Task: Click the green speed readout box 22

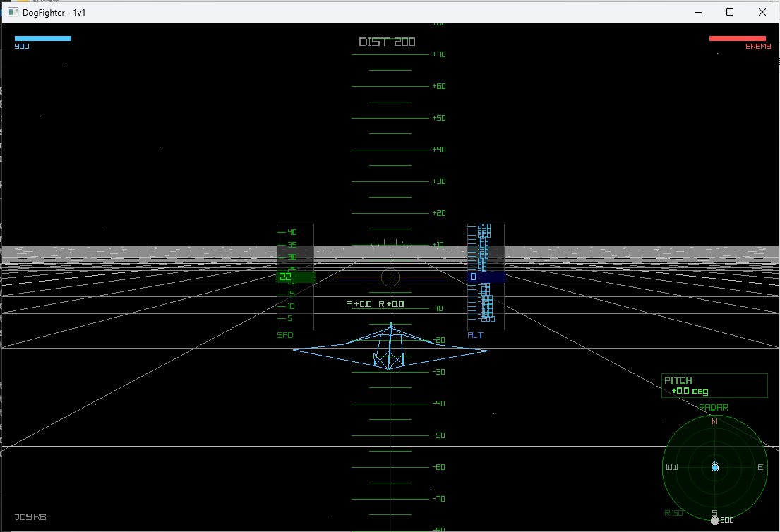Action: 296,277
